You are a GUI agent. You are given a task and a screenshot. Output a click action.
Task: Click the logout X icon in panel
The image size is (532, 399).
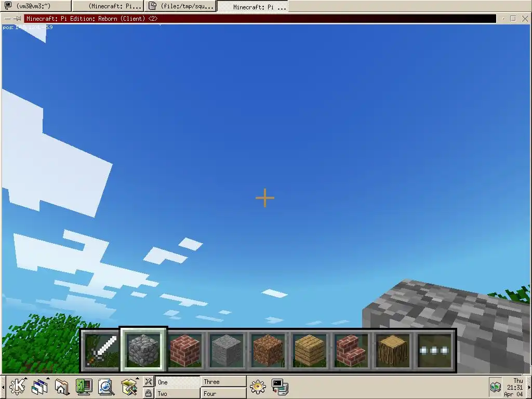click(x=148, y=382)
